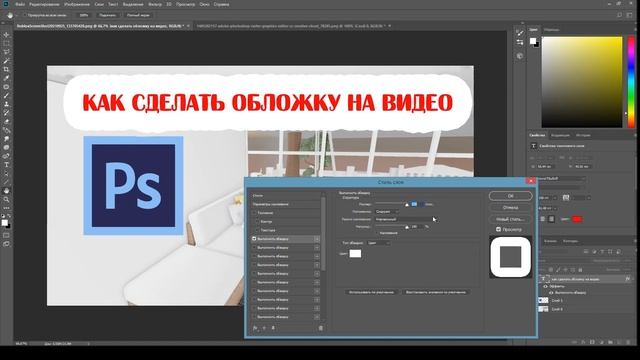Choose the Horizontal Type tool
This screenshot has width=640, height=360.
(x=6, y=165)
